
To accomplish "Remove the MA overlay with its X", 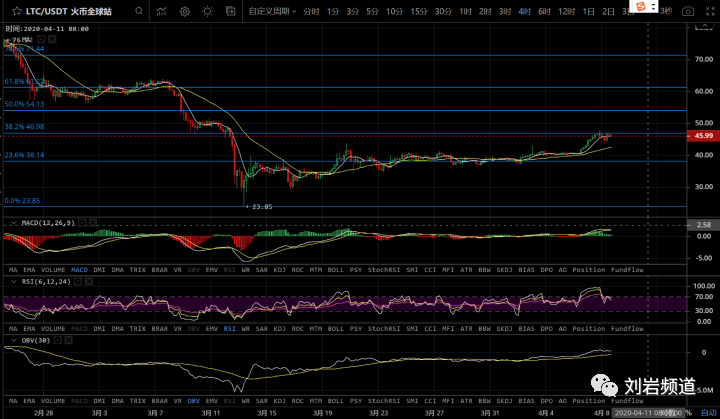I will (52, 40).
